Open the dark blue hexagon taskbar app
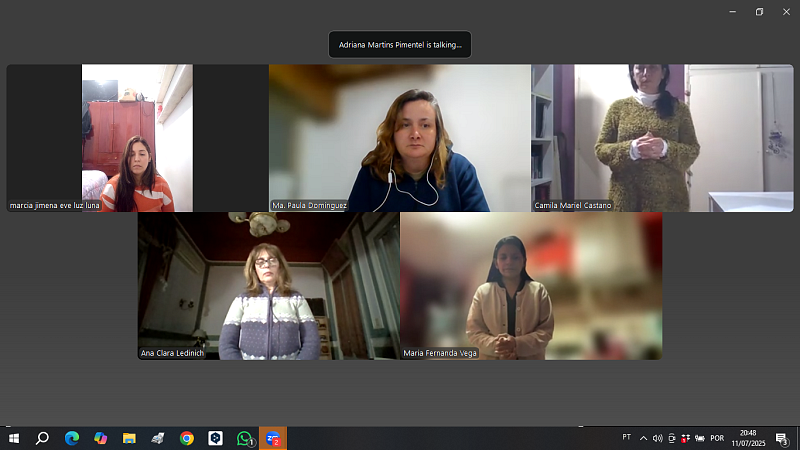Viewport: 800px width, 450px height. click(x=215, y=438)
